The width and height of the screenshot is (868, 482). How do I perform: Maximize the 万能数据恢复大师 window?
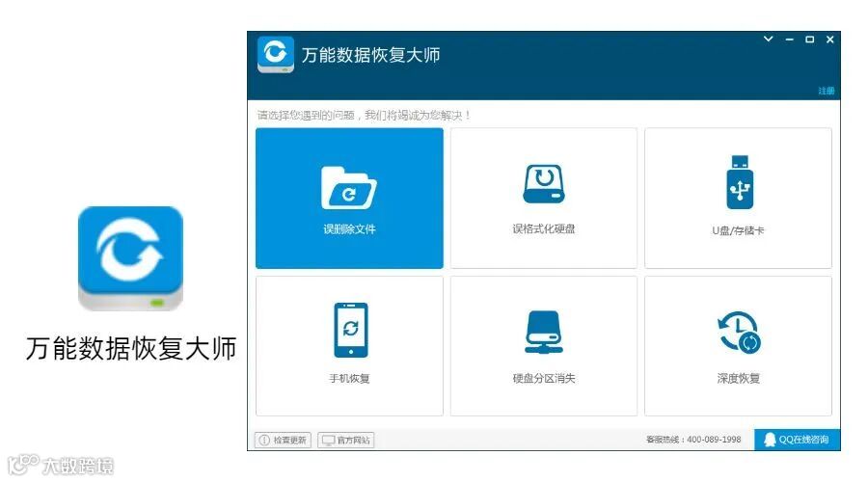pyautogui.click(x=809, y=40)
